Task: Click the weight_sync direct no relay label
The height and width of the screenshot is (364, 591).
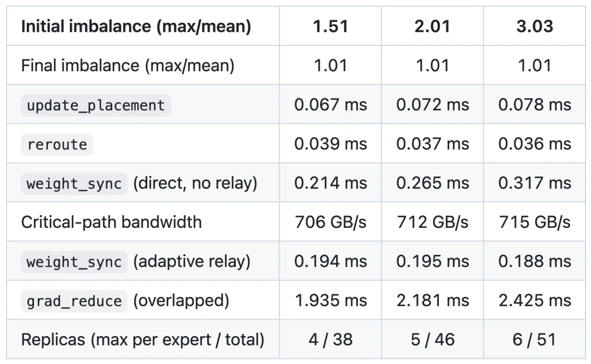Action: [x=139, y=183]
